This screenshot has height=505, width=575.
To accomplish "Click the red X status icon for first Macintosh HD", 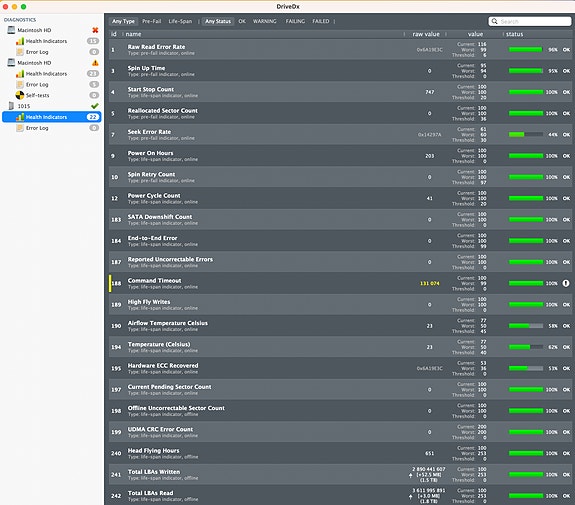I will [x=95, y=30].
